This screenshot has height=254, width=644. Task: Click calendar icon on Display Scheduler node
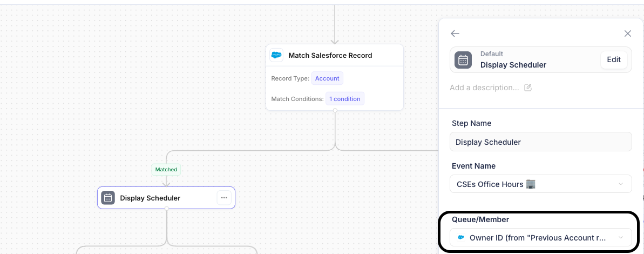(108, 198)
